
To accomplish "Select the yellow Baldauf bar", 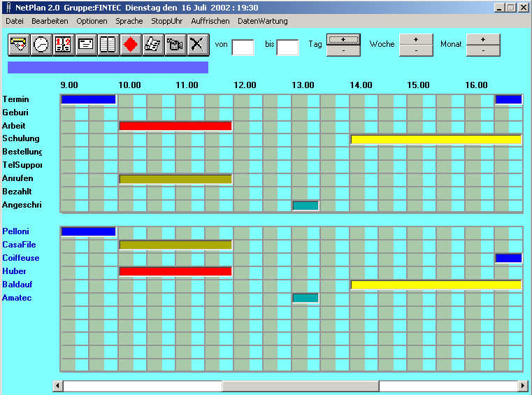I will [436, 285].
